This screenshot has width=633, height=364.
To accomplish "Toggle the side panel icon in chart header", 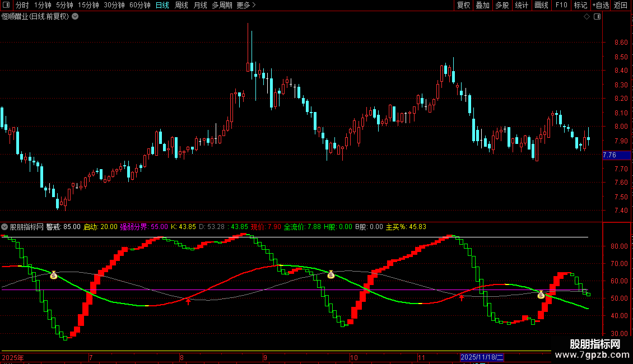I will tap(597, 17).
